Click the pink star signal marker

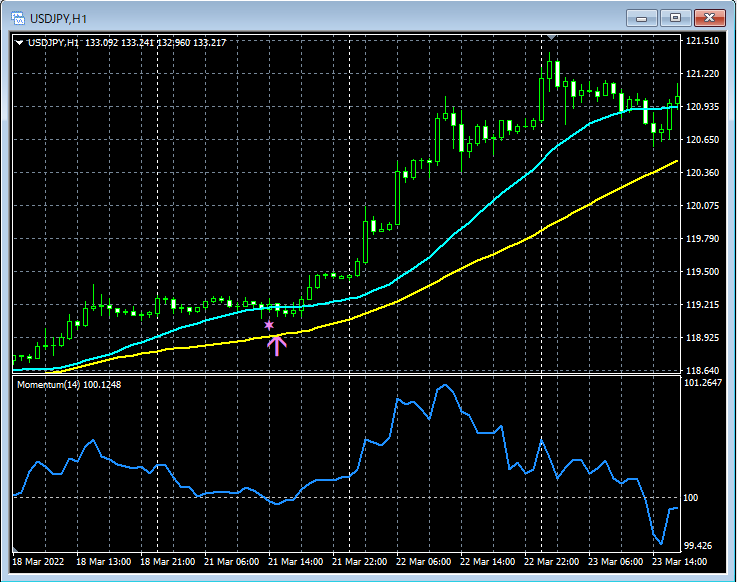pyautogui.click(x=269, y=325)
